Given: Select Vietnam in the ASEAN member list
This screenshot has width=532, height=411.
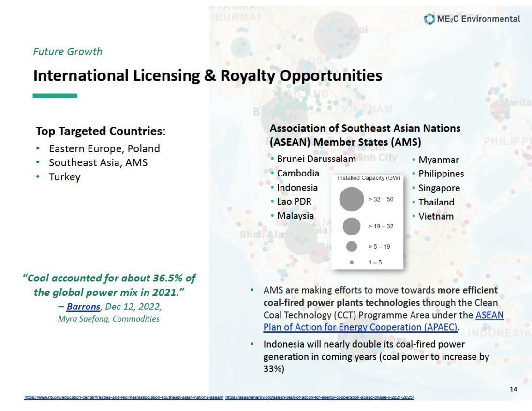Looking at the screenshot, I should (436, 216).
